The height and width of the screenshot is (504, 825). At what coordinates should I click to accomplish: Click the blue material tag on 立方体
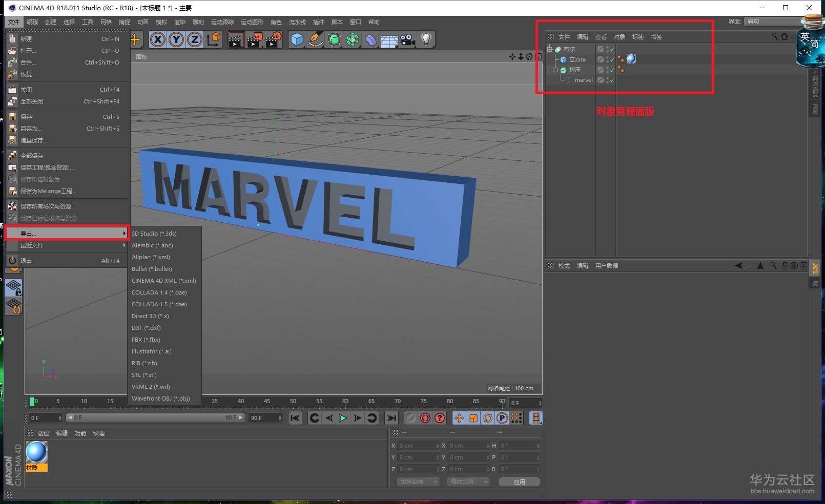tap(631, 59)
